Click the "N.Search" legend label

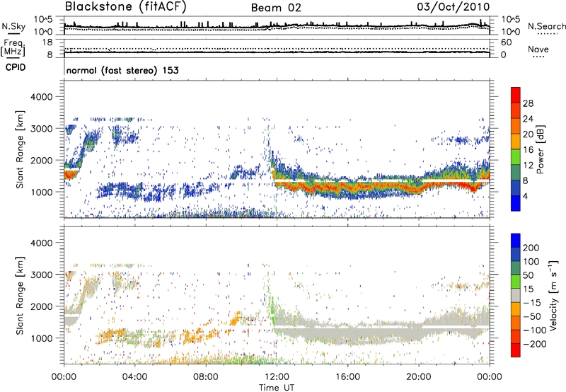(546, 26)
